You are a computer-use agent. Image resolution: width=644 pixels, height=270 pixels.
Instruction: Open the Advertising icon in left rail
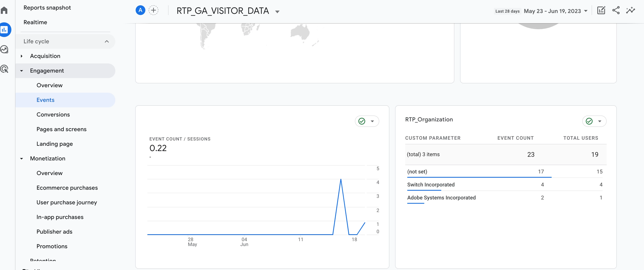[4, 69]
